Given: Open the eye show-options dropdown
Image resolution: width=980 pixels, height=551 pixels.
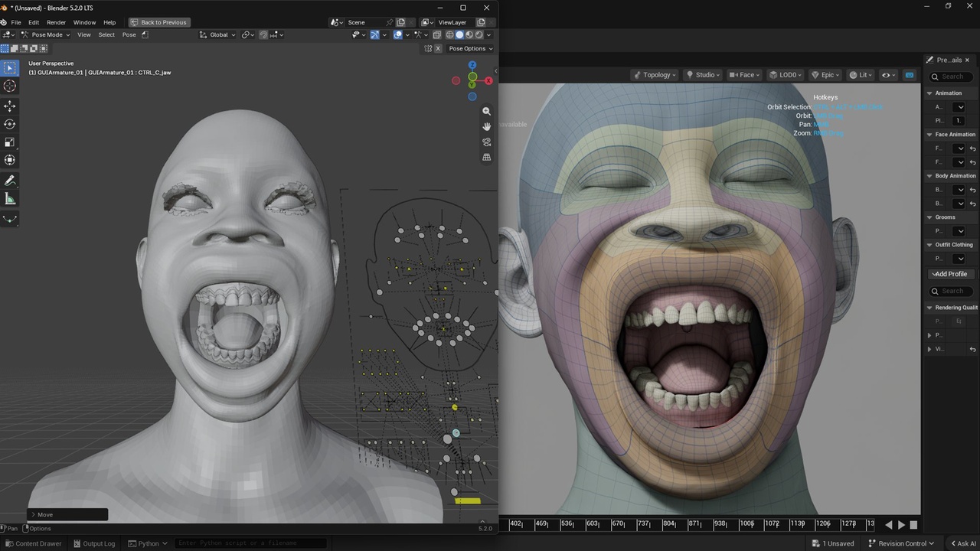Looking at the screenshot, I should tap(889, 75).
